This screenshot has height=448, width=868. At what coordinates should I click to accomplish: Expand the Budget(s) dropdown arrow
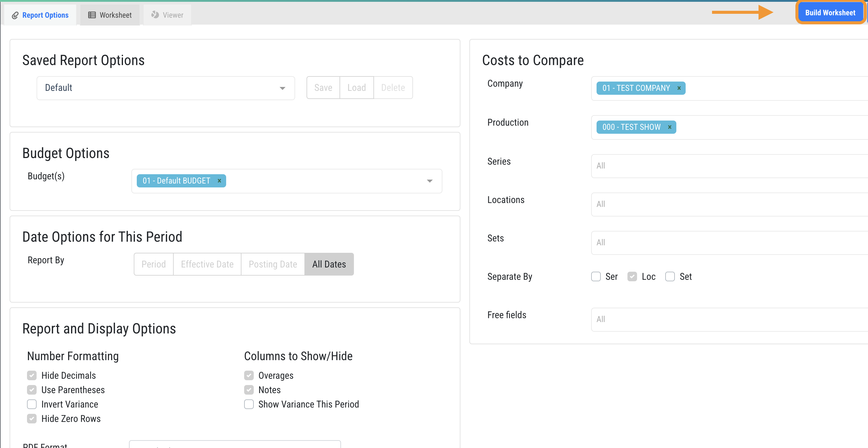430,181
